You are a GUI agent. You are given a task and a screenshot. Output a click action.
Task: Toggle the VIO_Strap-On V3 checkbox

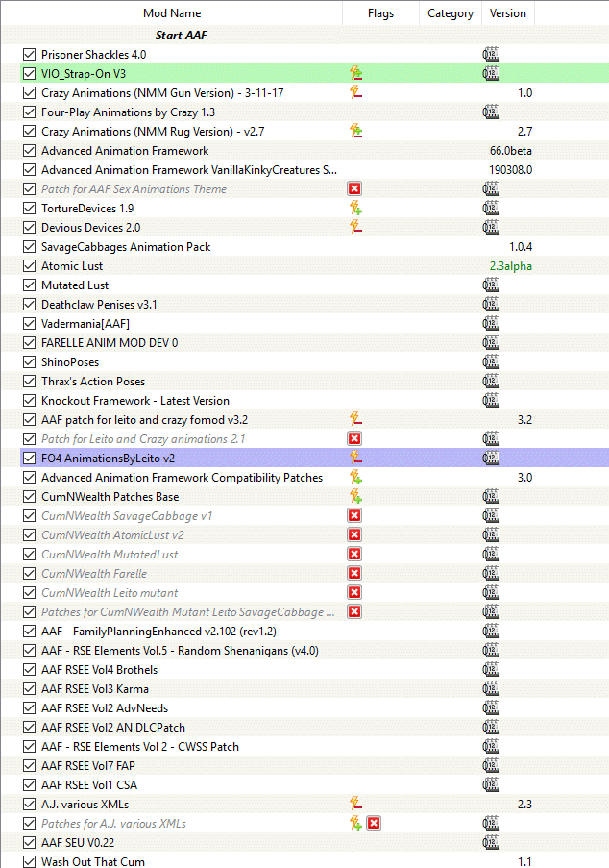(30, 74)
